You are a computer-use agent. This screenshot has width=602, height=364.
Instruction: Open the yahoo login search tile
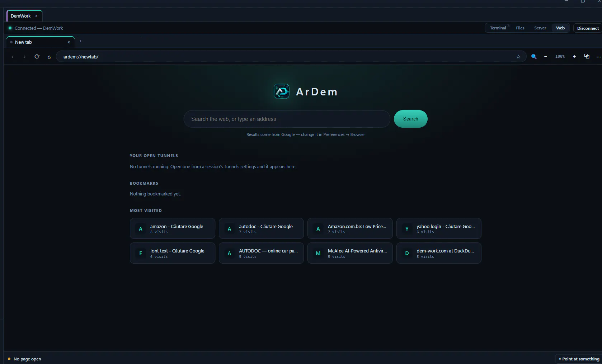[x=439, y=228]
